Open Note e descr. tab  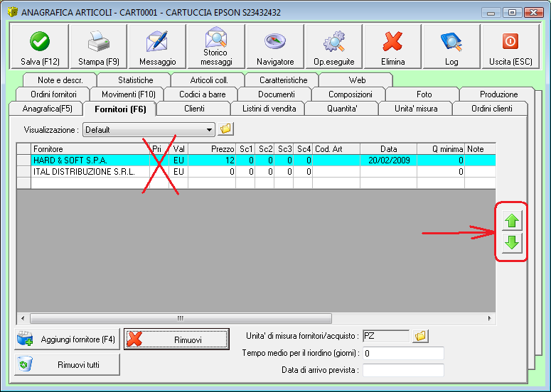[60, 80]
